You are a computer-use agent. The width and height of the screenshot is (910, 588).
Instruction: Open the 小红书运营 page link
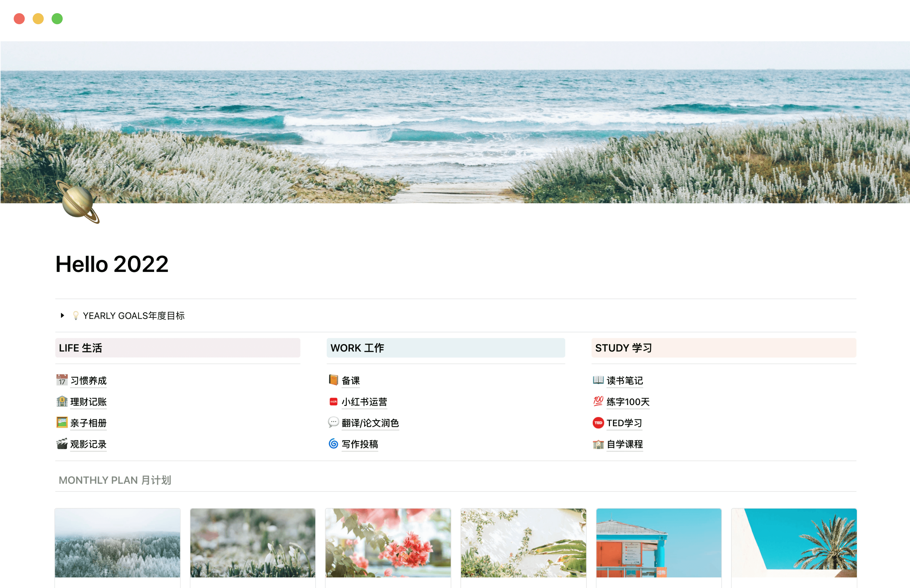coord(364,402)
